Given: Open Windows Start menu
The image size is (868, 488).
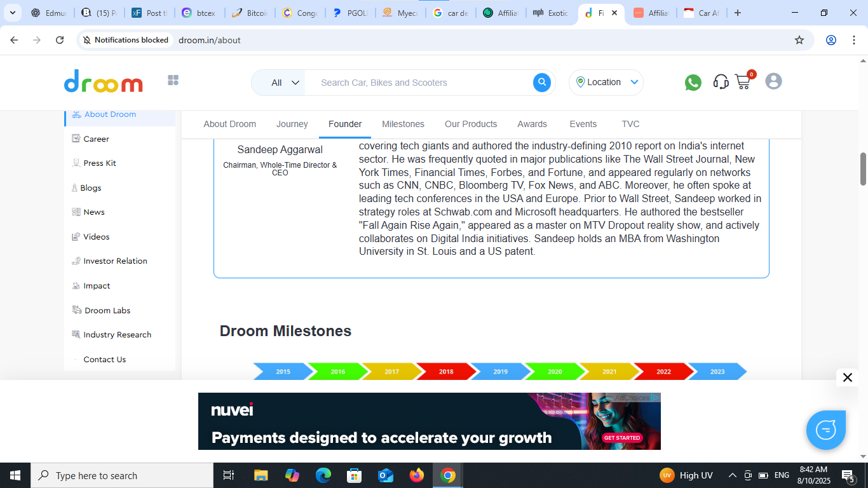Looking at the screenshot, I should [x=15, y=475].
